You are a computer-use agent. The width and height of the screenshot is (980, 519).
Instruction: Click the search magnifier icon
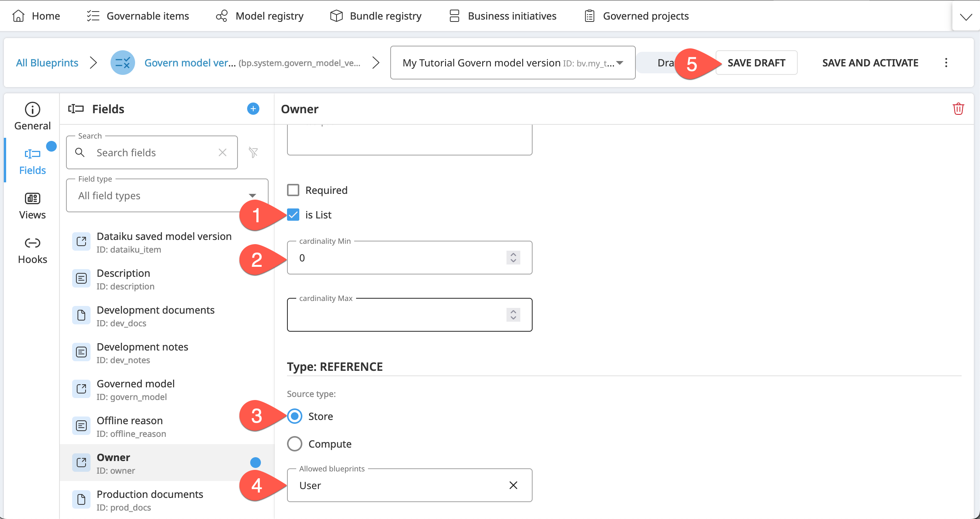click(80, 152)
